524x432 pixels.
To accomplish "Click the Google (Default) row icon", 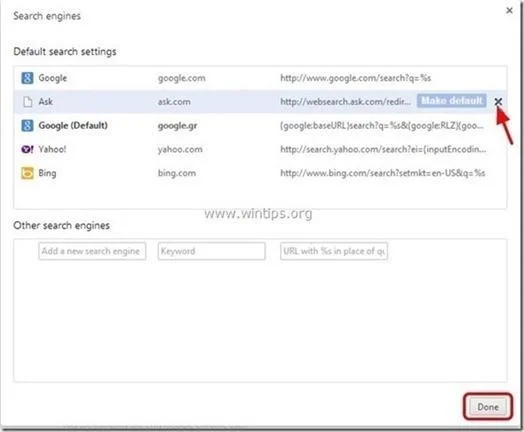I will 27,126.
